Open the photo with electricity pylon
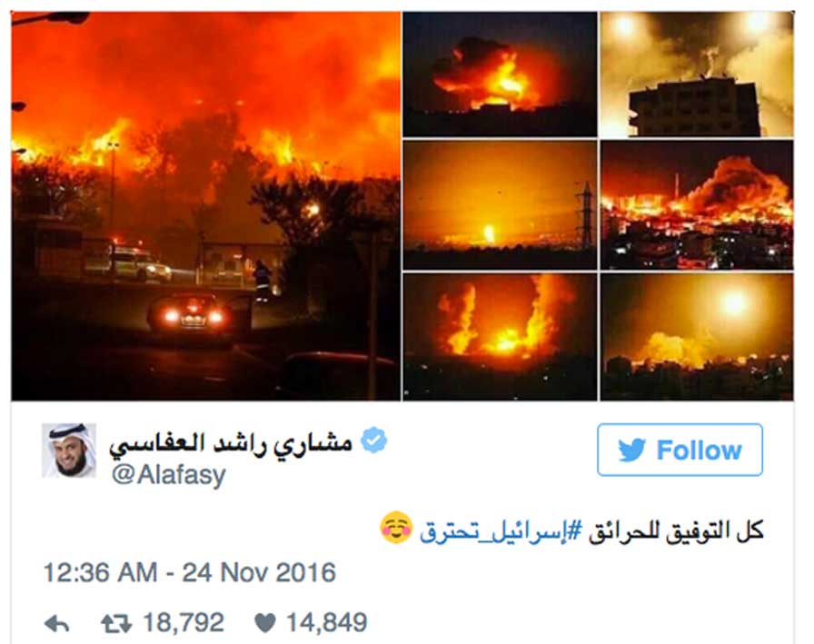This screenshot has height=644, width=814. pos(500,205)
